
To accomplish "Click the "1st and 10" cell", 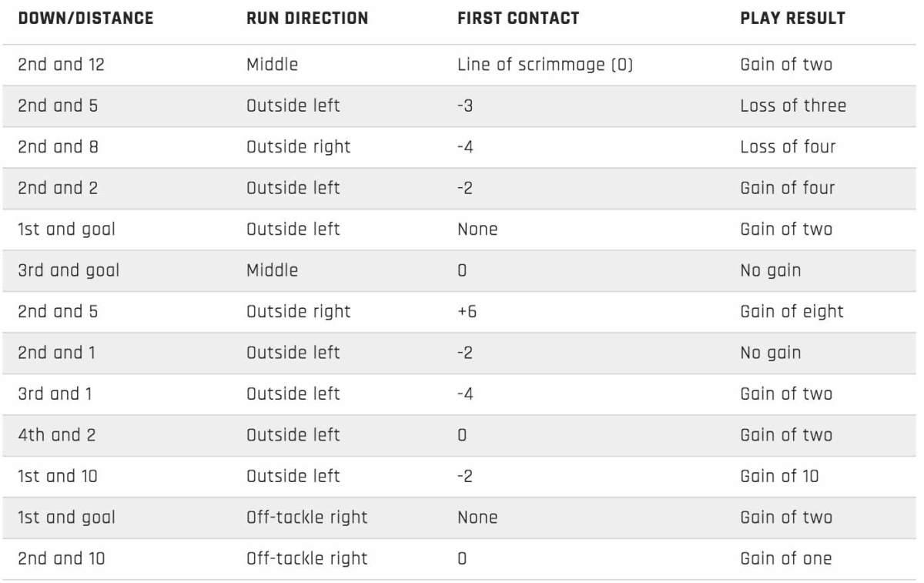I will point(58,476).
